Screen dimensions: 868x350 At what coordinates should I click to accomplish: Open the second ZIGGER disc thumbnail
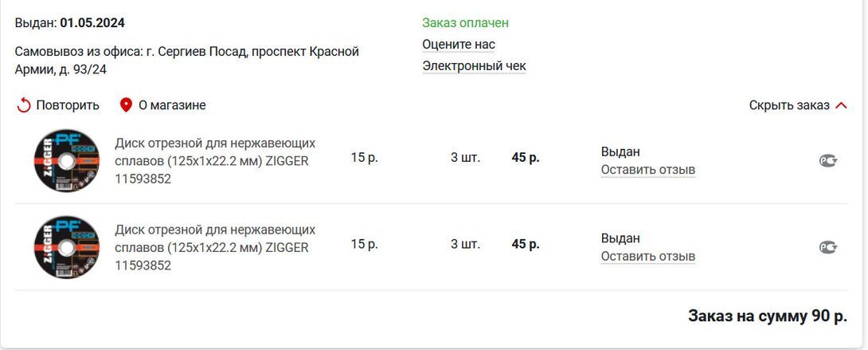pyautogui.click(x=67, y=247)
